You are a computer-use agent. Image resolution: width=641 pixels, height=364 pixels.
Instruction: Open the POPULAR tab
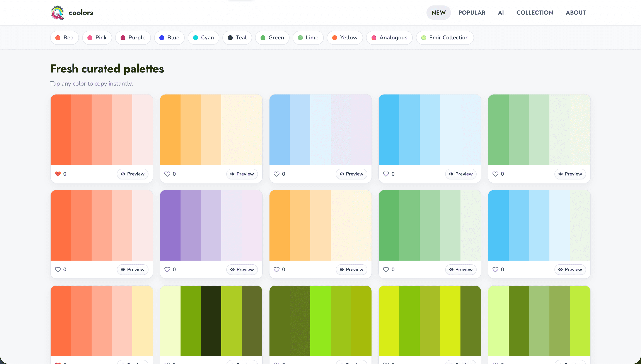point(472,12)
